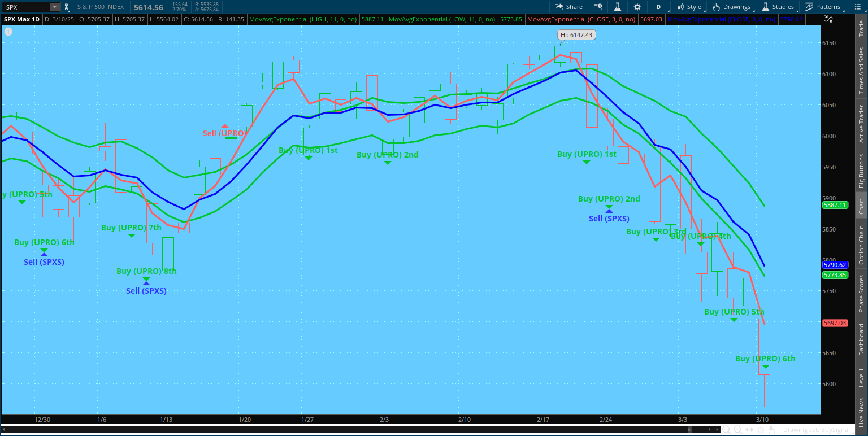868x436 pixels.
Task: Open the Drawings menu
Action: tap(732, 7)
